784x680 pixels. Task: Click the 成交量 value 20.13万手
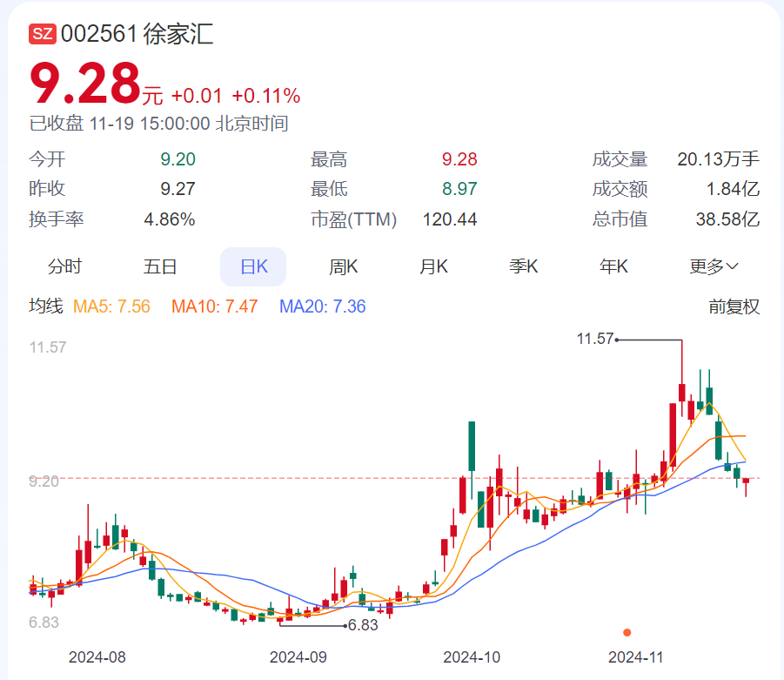coord(719,159)
